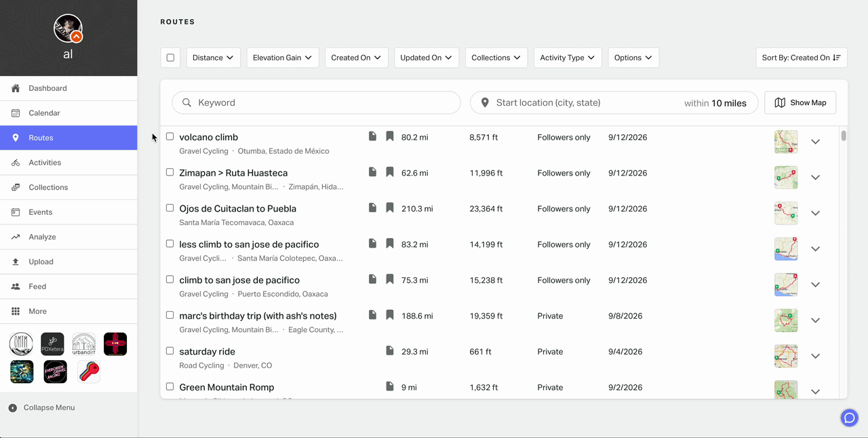Open the Created On filter dropdown

coord(357,58)
